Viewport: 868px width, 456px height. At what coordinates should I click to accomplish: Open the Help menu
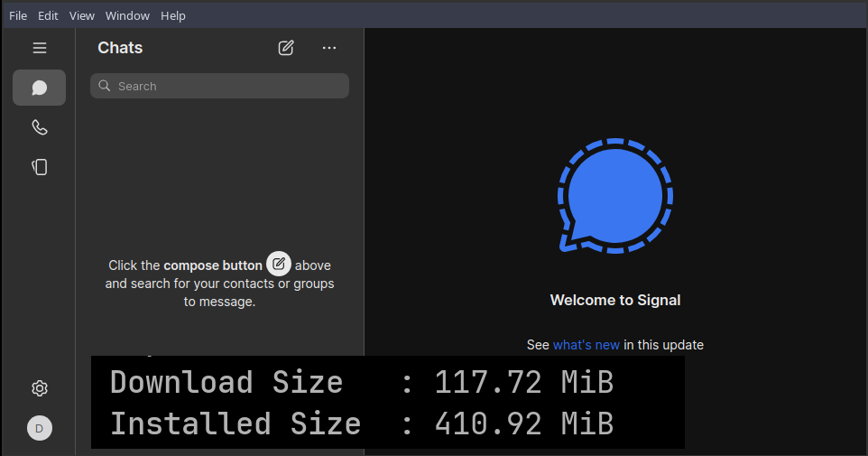click(x=173, y=15)
